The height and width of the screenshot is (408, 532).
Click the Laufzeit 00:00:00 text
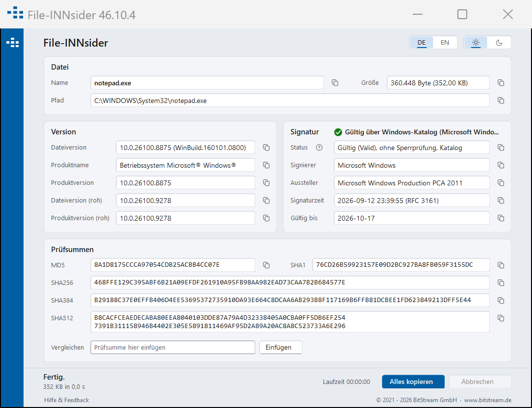(x=346, y=382)
